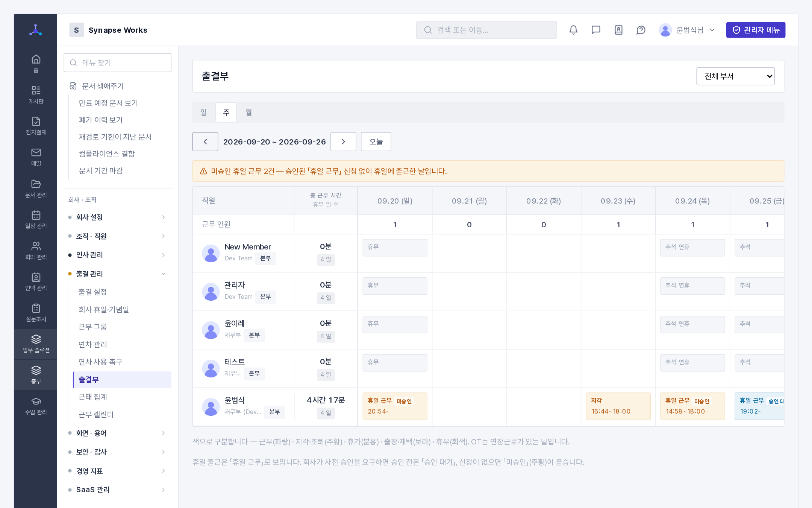Image resolution: width=812 pixels, height=508 pixels.
Task: Open the 윤범식님 user menu
Action: (686, 30)
